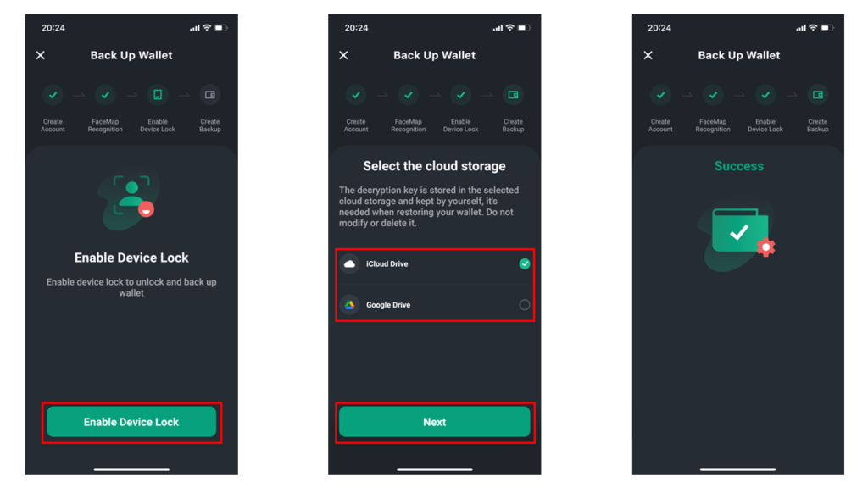
Task: Tap the green Success heading
Action: 739,166
